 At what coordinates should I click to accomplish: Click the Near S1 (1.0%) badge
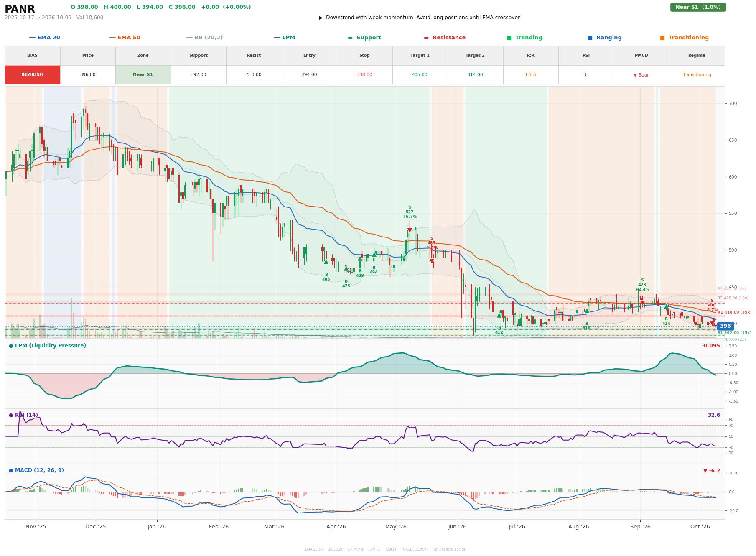(x=698, y=7)
